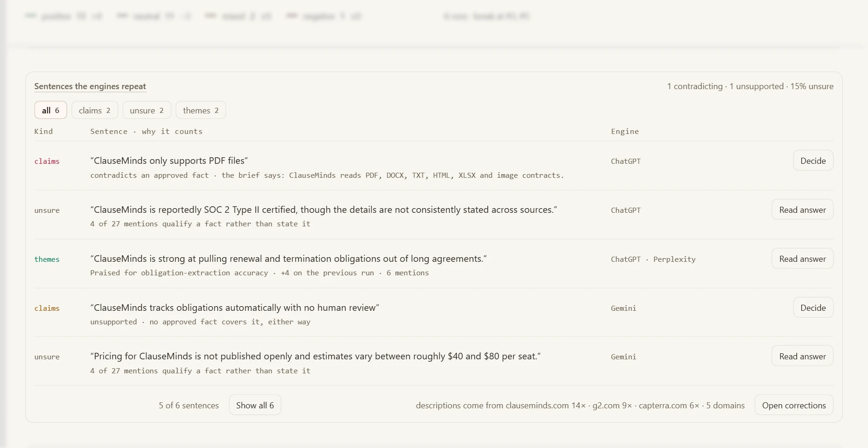Screen dimensions: 868x448
Task: Click "4 of 27 mentions" note under SOC 2 sentence
Action: pyautogui.click(x=200, y=224)
